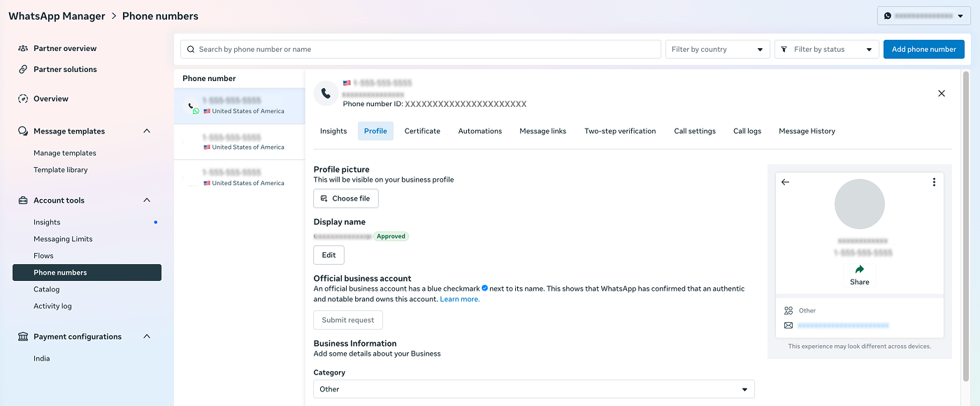Click the search by phone number field

[x=419, y=49]
